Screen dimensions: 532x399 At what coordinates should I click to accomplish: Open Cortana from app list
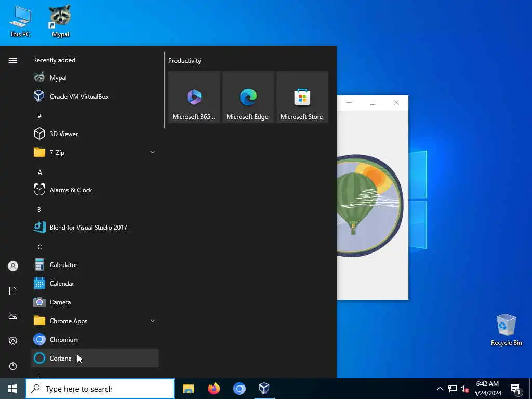pos(95,358)
